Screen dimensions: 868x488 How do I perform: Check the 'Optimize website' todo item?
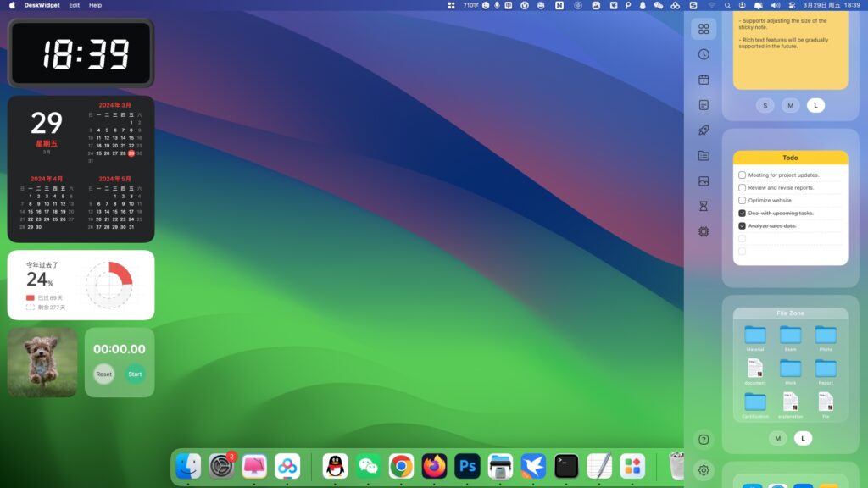pyautogui.click(x=743, y=200)
